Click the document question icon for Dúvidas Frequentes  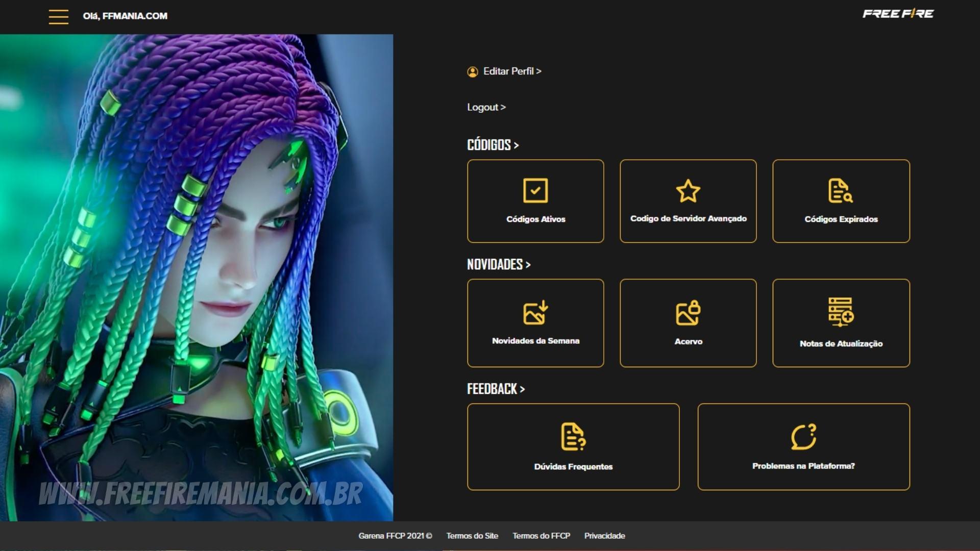573,436
